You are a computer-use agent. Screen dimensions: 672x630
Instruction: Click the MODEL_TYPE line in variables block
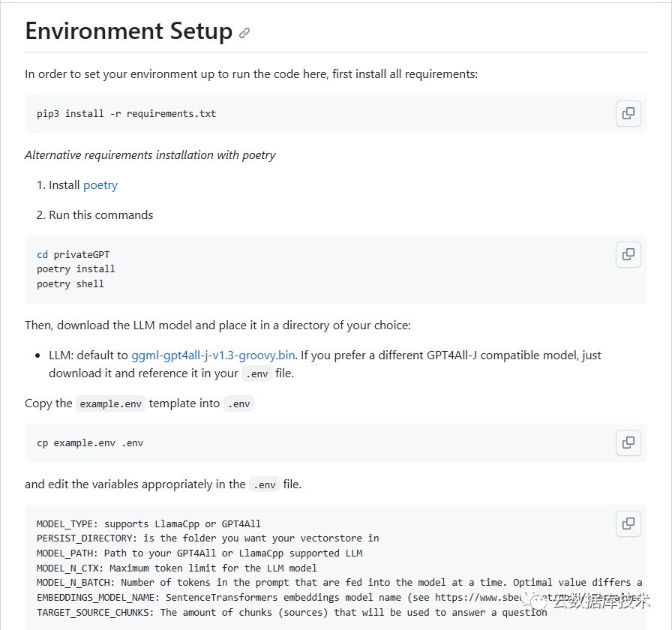coord(148,524)
